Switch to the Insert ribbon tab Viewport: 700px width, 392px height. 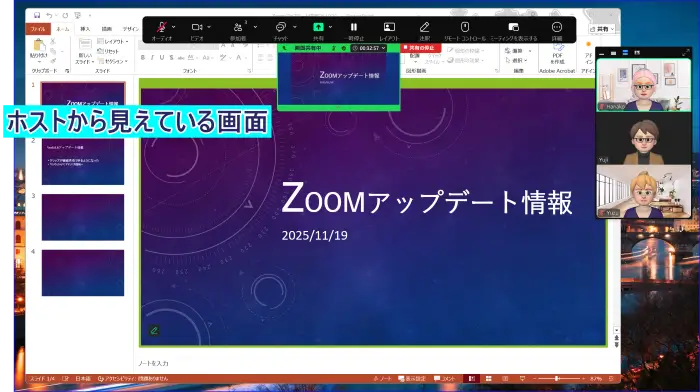(x=85, y=29)
